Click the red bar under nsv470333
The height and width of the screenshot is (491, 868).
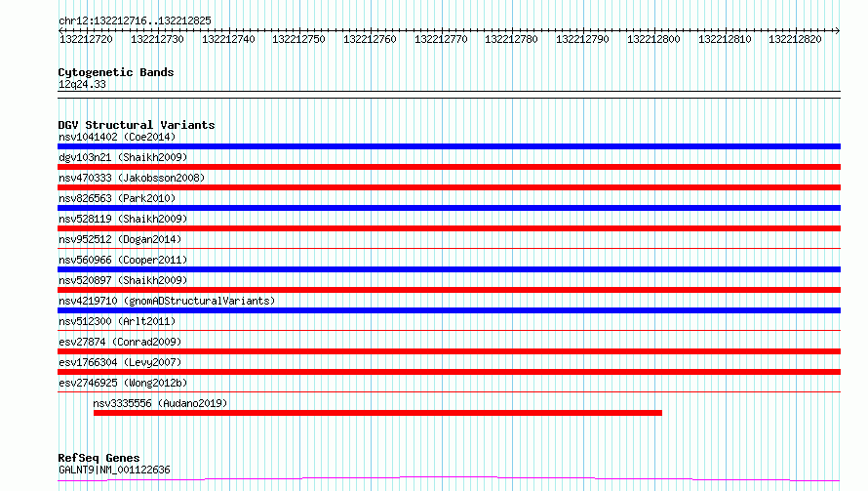tap(449, 187)
